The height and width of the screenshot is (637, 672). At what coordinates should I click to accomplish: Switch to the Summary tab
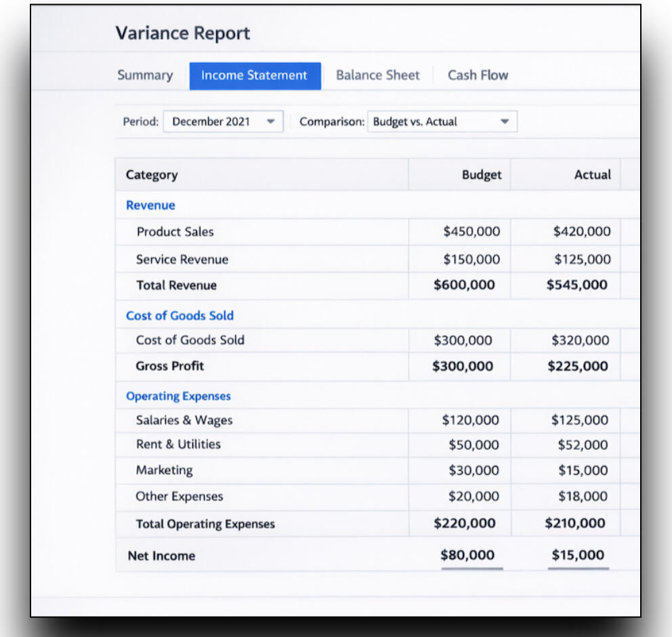pyautogui.click(x=145, y=75)
